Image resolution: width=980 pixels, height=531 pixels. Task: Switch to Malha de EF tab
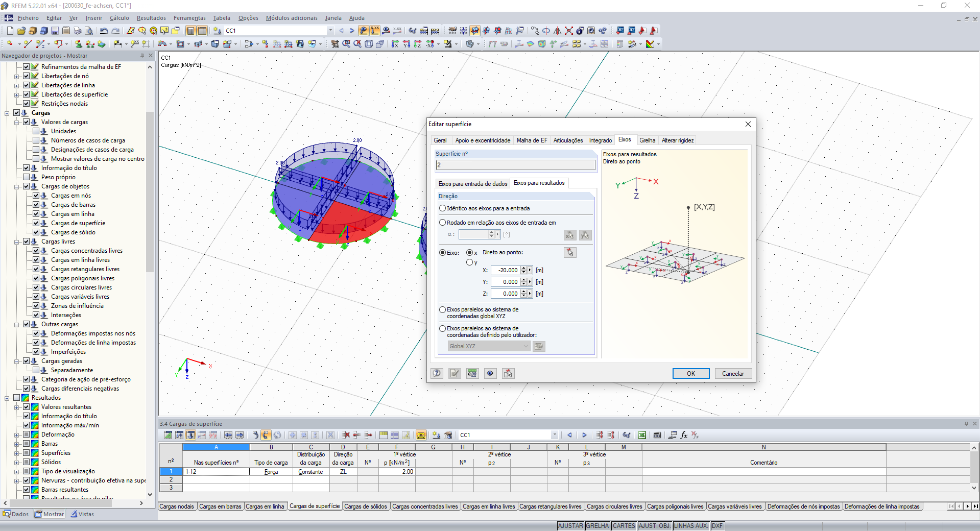[532, 140]
